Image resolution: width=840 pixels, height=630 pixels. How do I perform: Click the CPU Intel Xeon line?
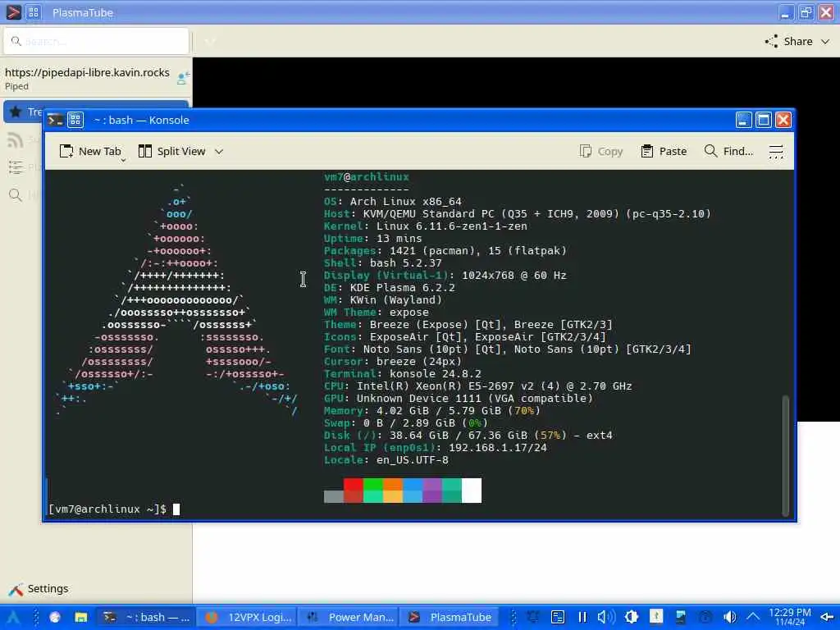coord(478,386)
